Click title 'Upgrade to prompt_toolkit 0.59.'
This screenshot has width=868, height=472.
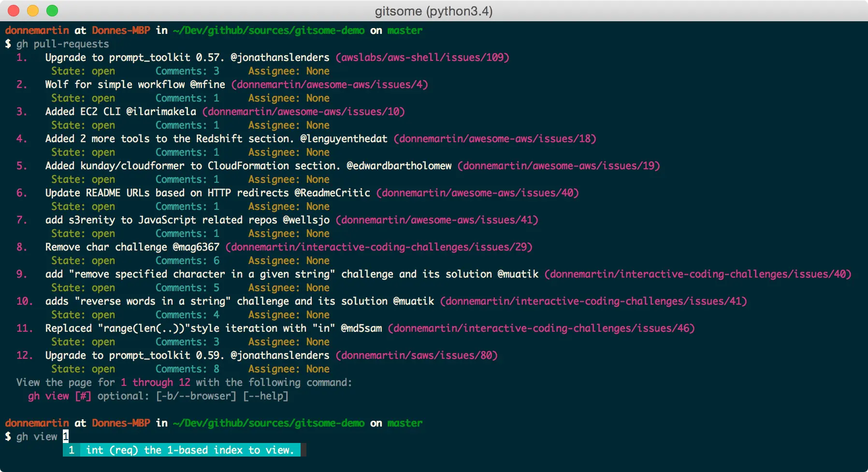tap(135, 355)
